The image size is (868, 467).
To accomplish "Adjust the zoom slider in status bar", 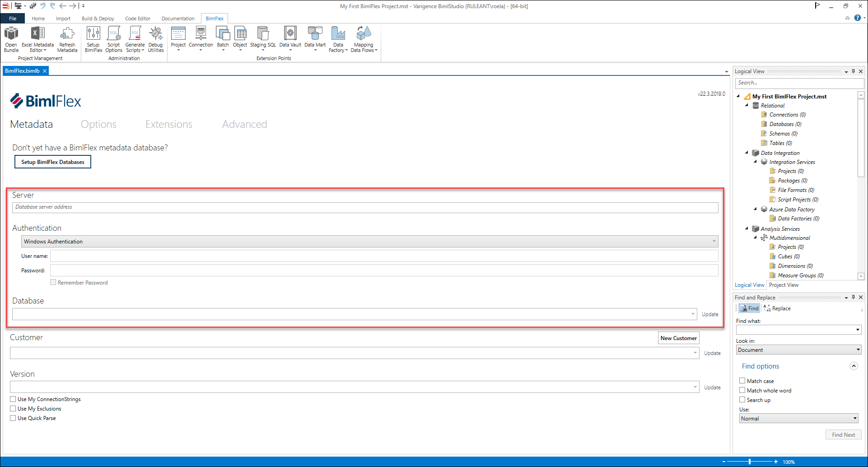I will [x=750, y=462].
